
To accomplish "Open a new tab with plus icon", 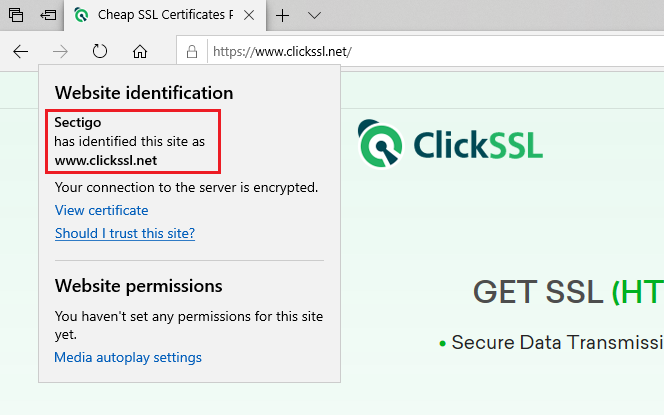I will [282, 16].
